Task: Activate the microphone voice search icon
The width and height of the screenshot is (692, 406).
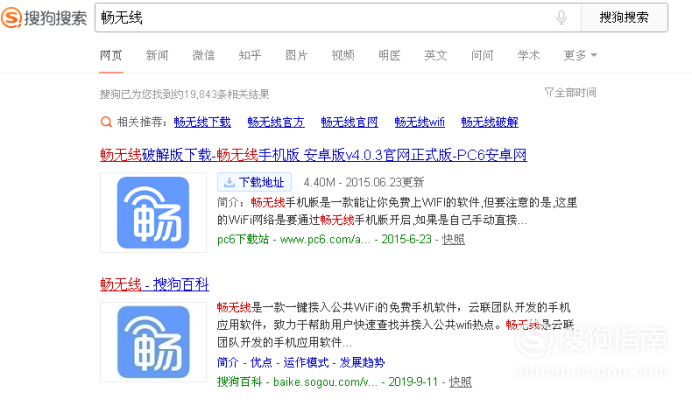Action: click(561, 18)
